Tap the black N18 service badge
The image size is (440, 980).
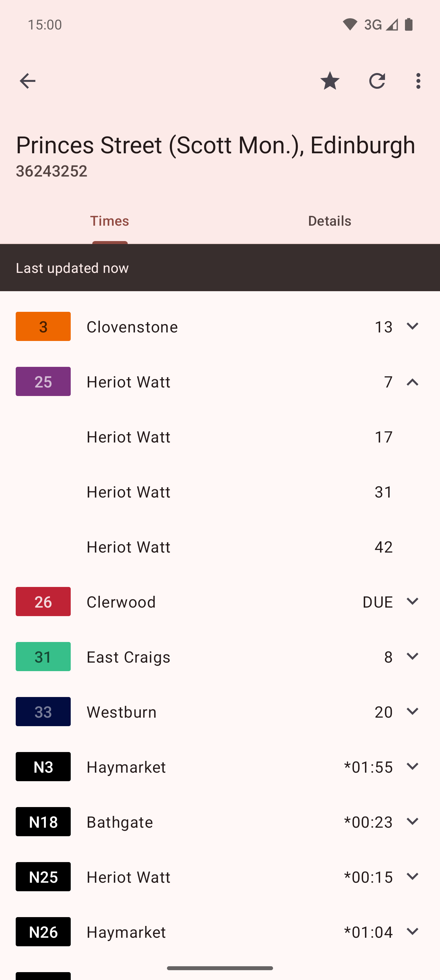click(x=43, y=822)
